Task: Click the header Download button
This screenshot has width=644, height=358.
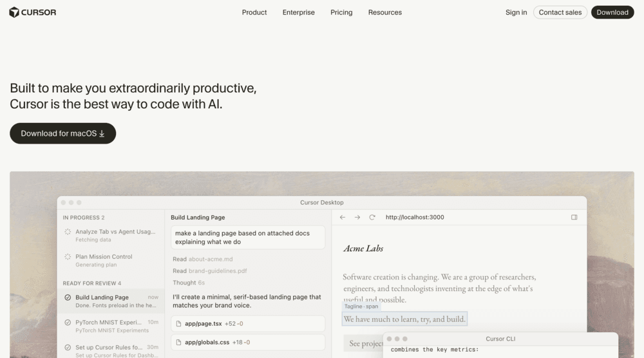Action: click(x=612, y=12)
